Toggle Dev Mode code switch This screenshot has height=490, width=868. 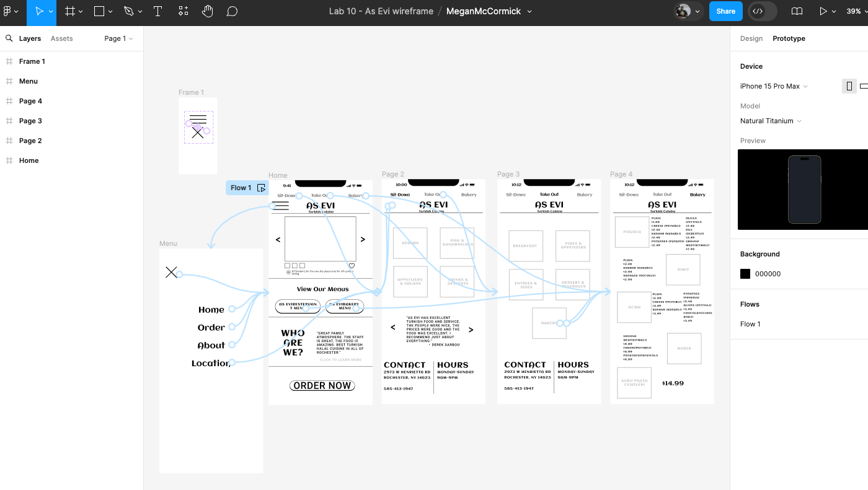(x=763, y=11)
